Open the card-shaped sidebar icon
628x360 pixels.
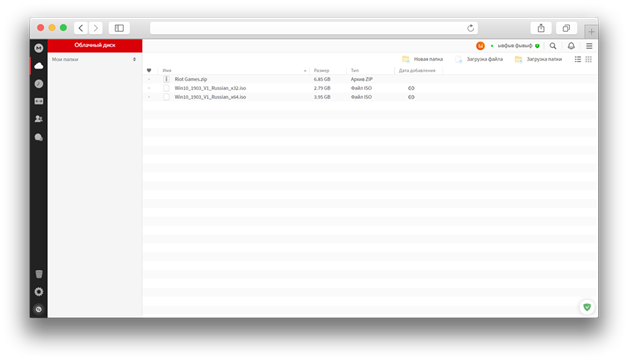click(38, 101)
